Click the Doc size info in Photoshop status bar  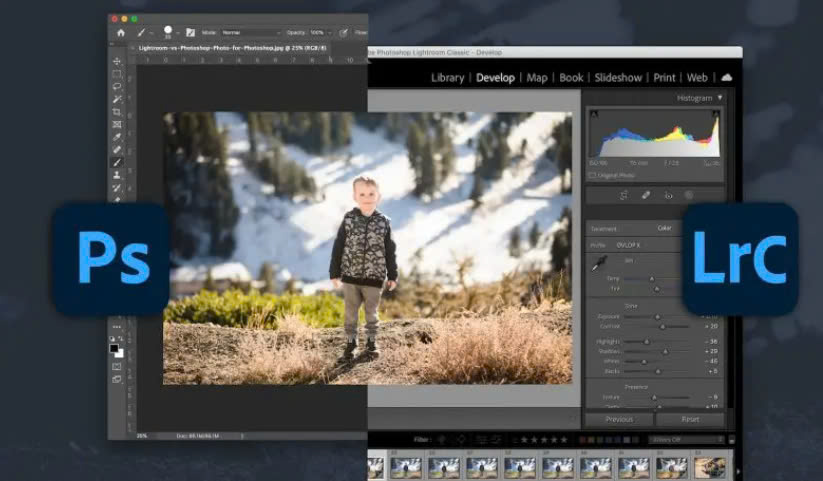[198, 436]
